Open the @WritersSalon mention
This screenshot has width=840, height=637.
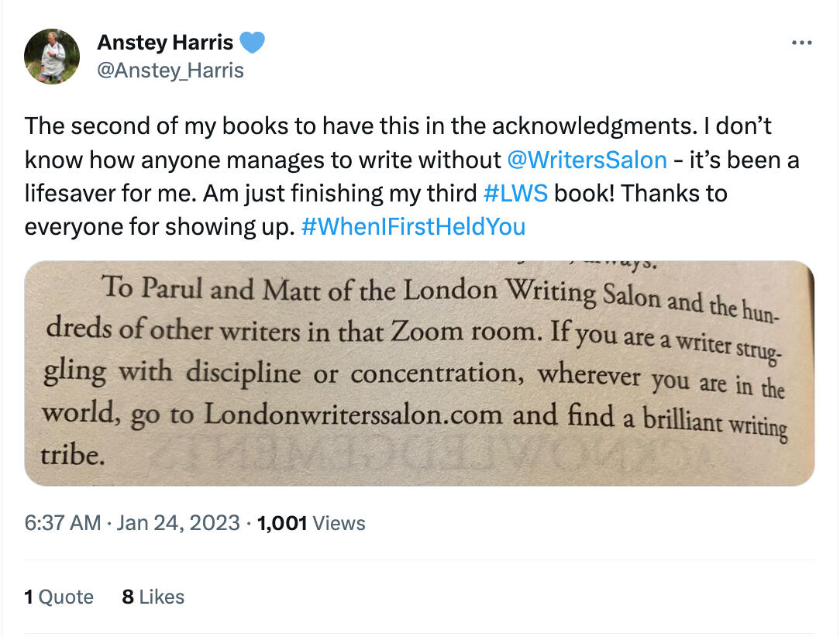[x=587, y=160]
